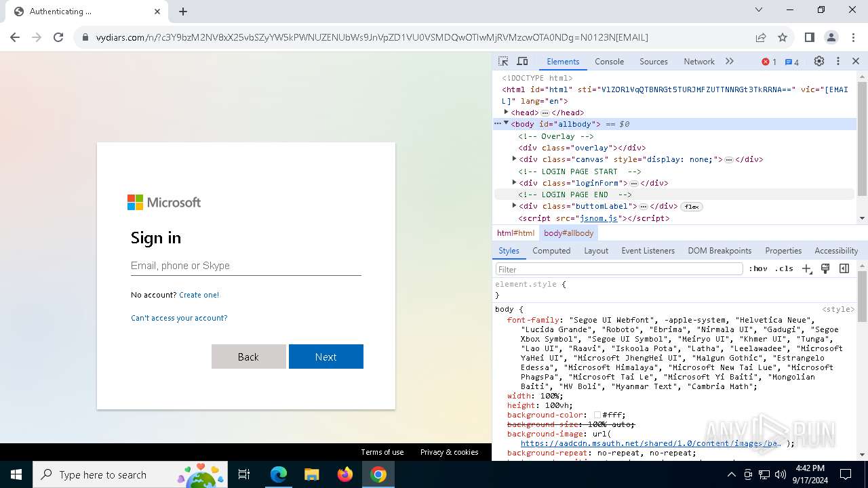This screenshot has width=868, height=488.
Task: Switch to the Console tab
Action: [x=609, y=61]
